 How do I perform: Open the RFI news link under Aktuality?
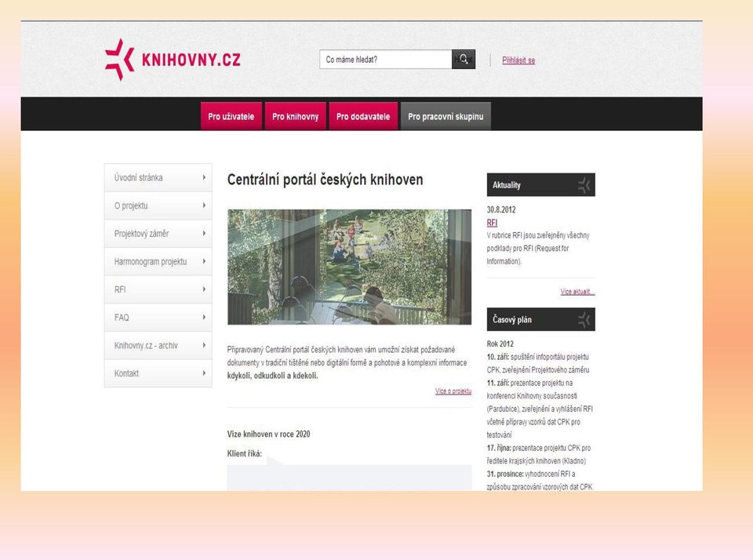coord(492,223)
